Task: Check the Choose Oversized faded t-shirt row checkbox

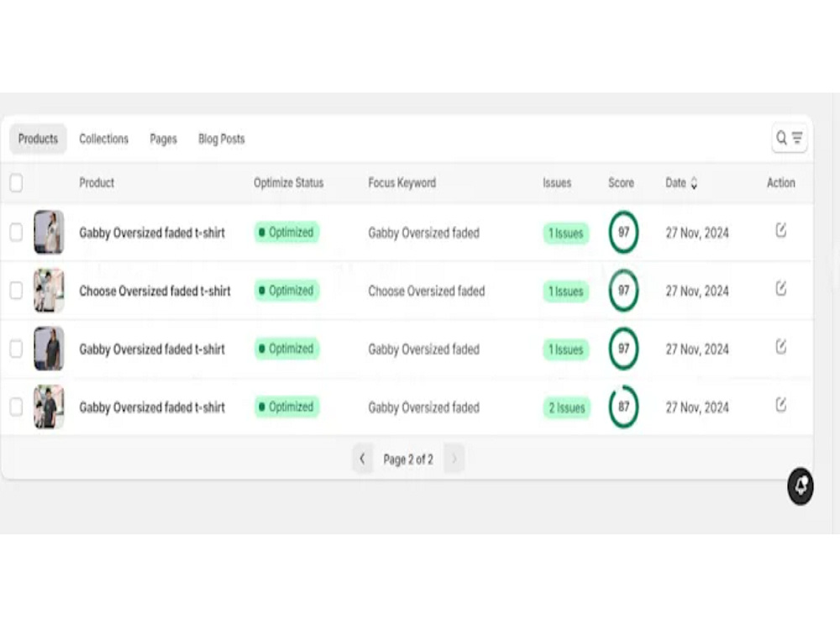Action: (16, 291)
